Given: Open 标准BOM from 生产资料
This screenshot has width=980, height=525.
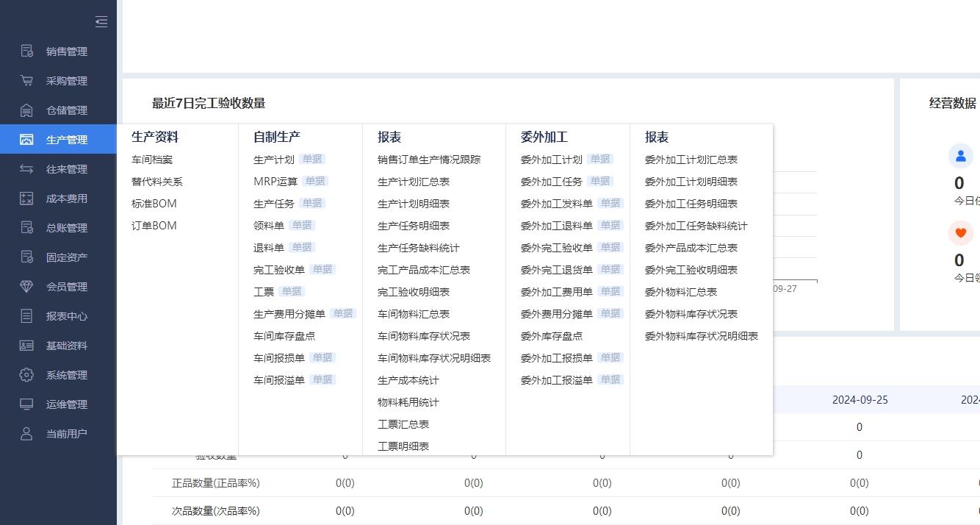Looking at the screenshot, I should [x=154, y=204].
